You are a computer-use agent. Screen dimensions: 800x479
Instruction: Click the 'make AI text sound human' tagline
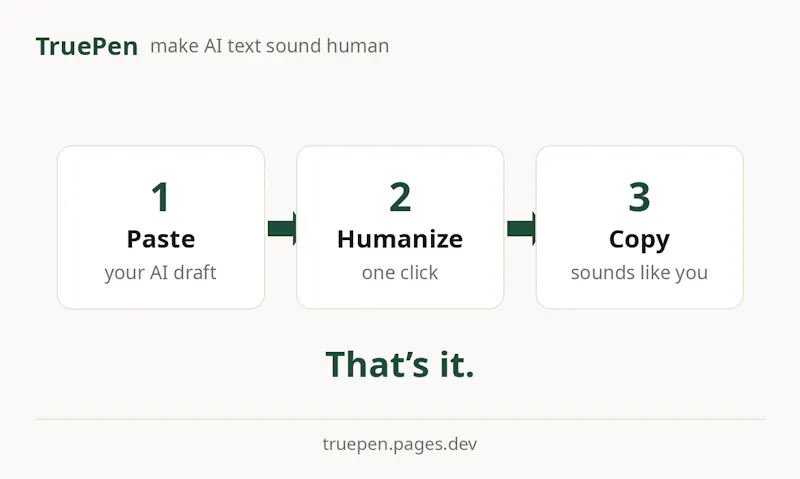[x=269, y=46]
